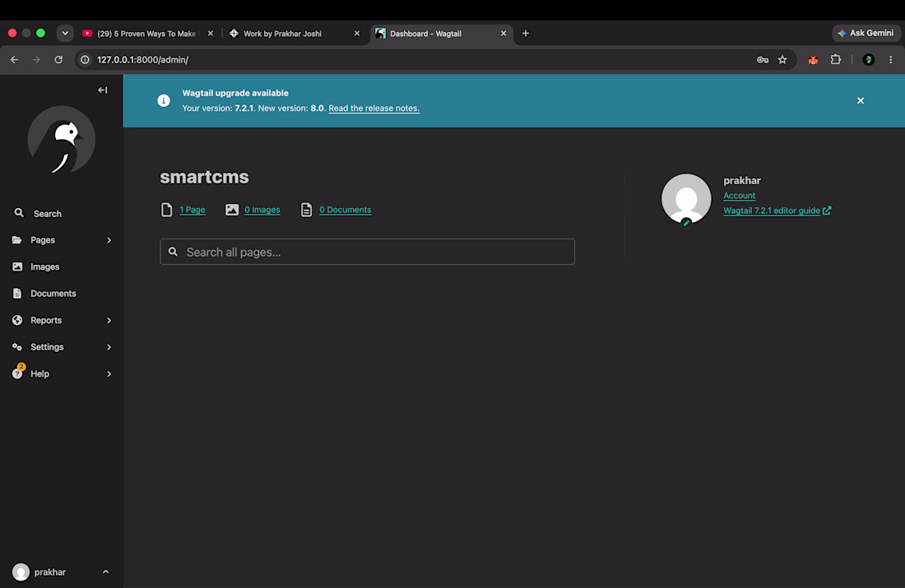Click the page icon beside 1 Page
The image size is (905, 588).
pos(167,210)
